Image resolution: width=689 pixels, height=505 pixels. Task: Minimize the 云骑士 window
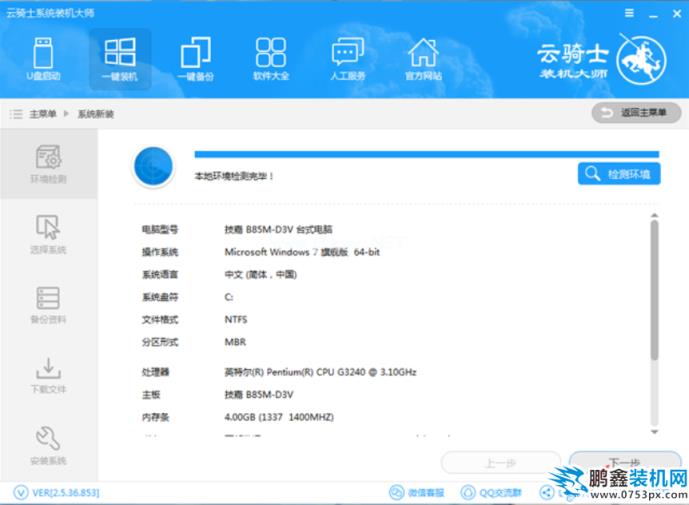[653, 14]
